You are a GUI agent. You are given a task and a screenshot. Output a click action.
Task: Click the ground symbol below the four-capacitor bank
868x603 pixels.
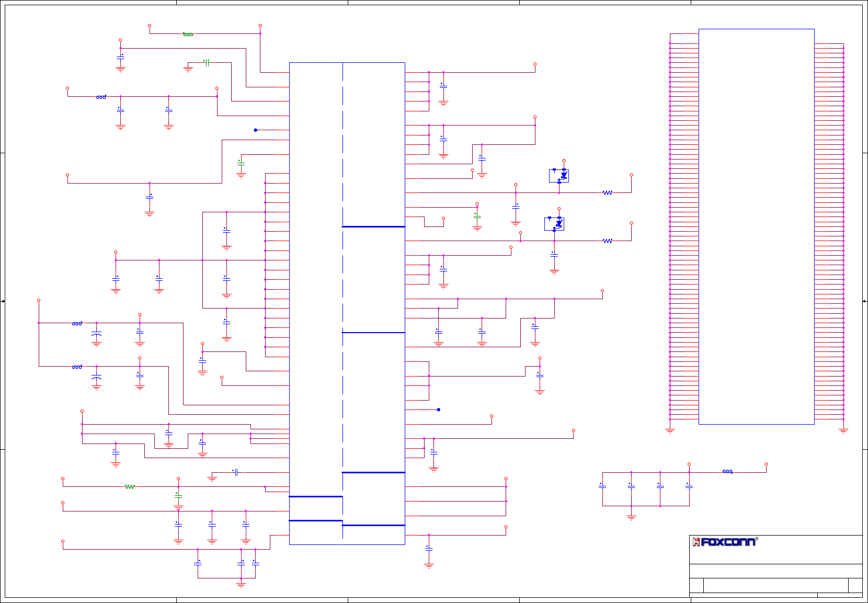coord(631,518)
